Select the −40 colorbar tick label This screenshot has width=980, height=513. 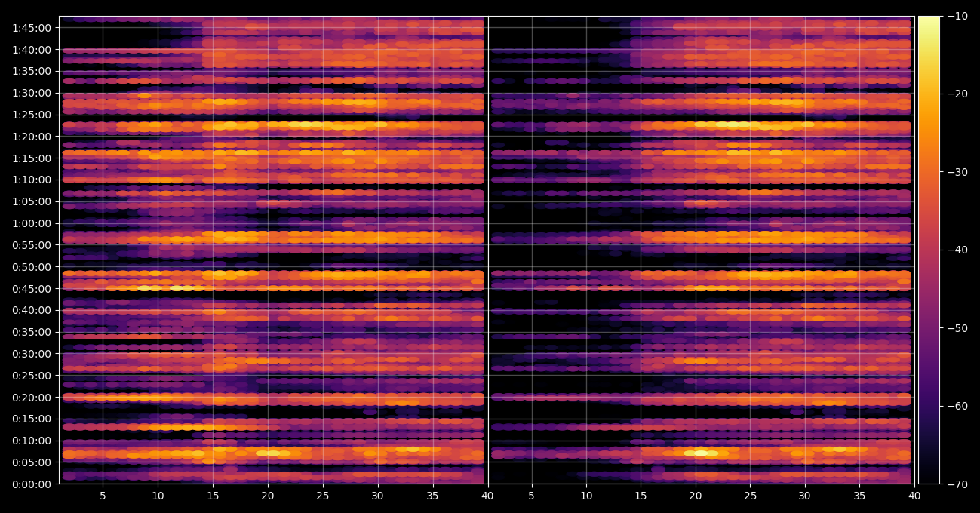point(957,250)
